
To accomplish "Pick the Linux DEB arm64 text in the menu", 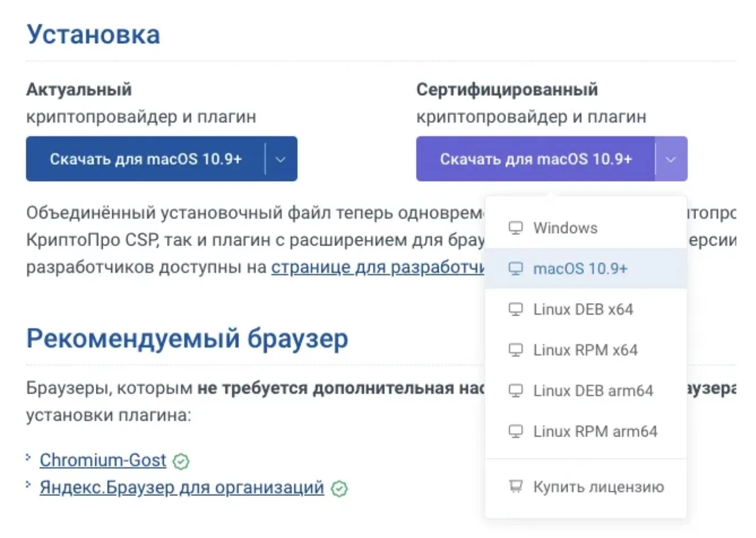I will (x=593, y=391).
